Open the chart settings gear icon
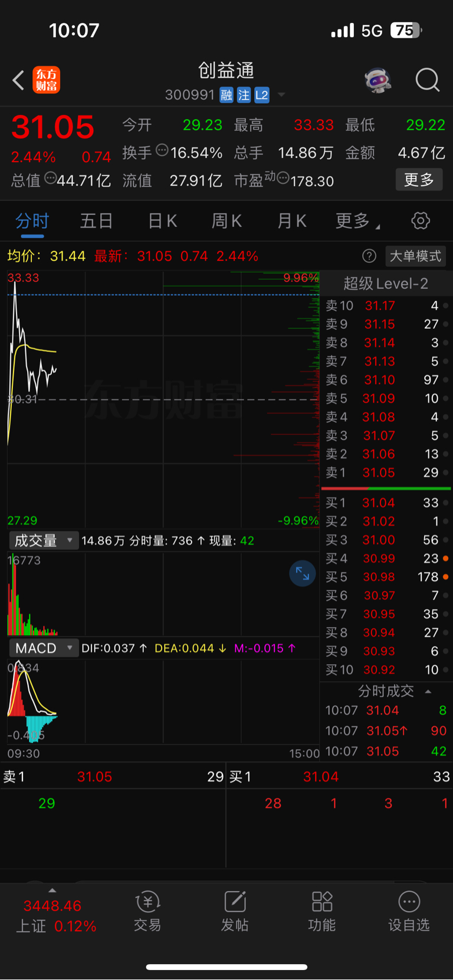Viewport: 453px width, 980px height. tap(421, 221)
